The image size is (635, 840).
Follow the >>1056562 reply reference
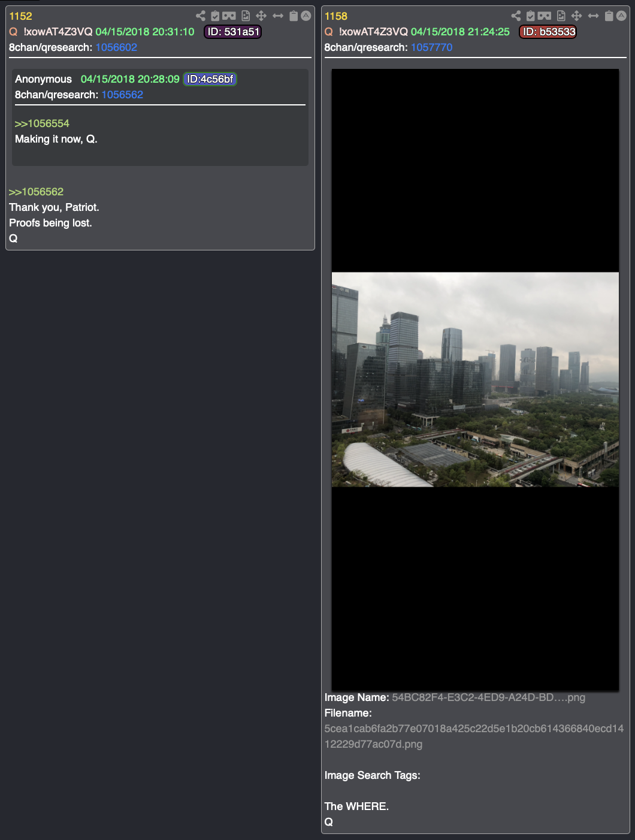click(x=36, y=192)
